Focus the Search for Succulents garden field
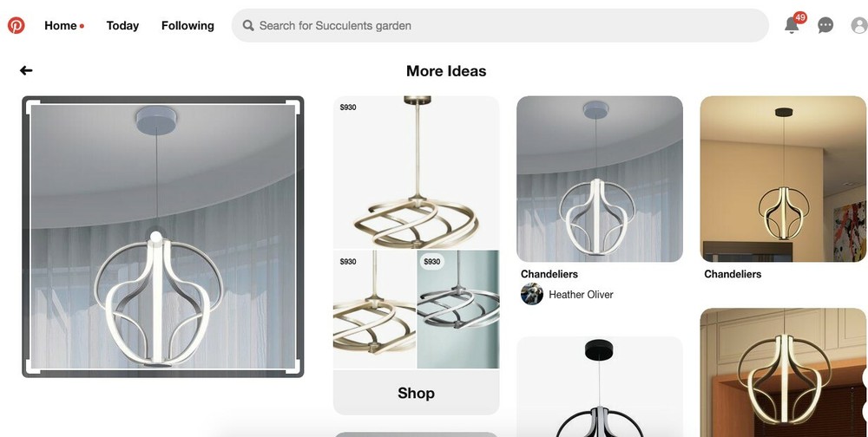Image resolution: width=868 pixels, height=437 pixels. pos(500,25)
